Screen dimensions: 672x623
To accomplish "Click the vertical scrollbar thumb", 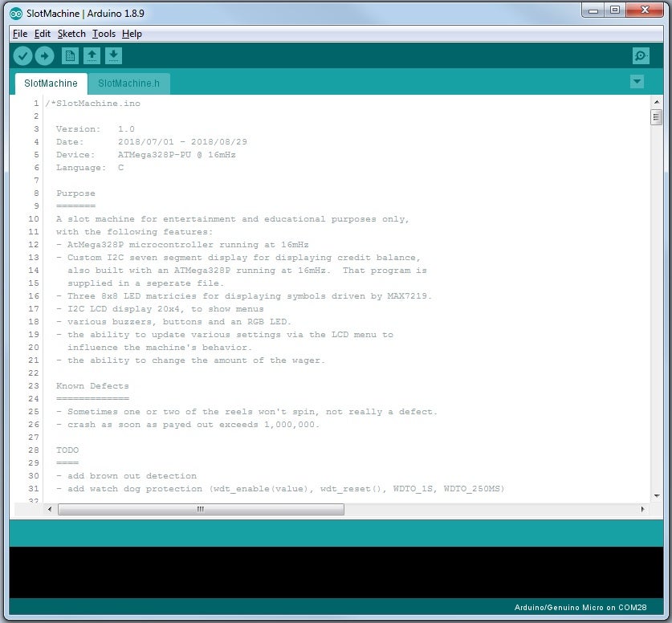I will point(656,117).
